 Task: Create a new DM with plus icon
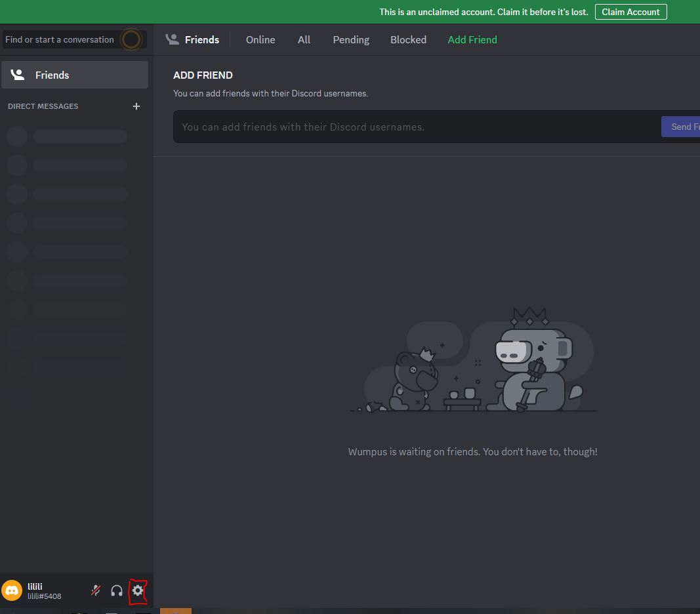(136, 106)
